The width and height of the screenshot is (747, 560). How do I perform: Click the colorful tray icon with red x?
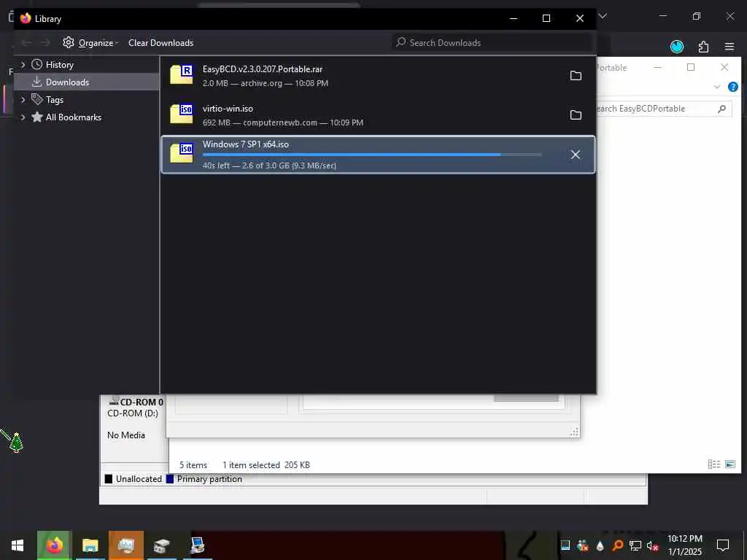point(582,545)
